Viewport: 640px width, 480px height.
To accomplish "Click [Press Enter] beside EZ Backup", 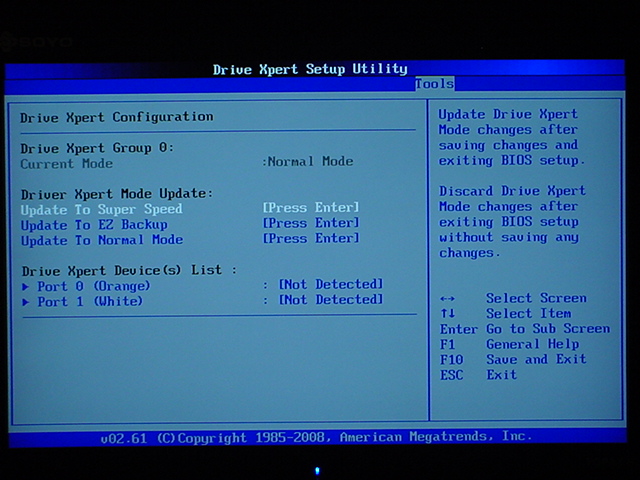I will tap(311, 223).
